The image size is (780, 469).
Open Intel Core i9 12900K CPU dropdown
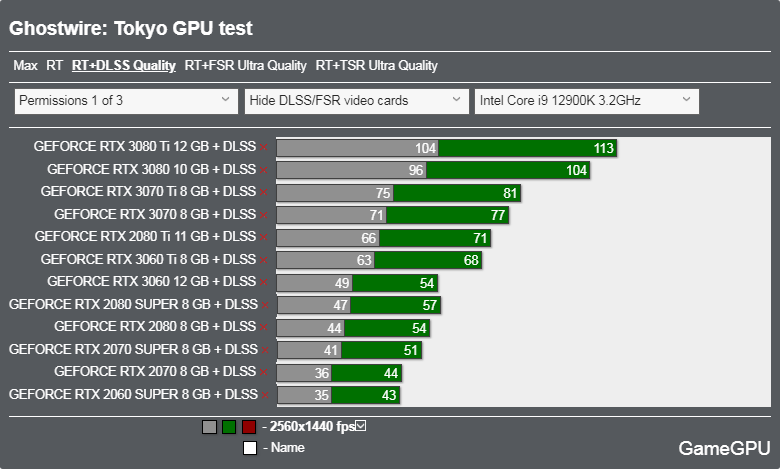coord(586,101)
